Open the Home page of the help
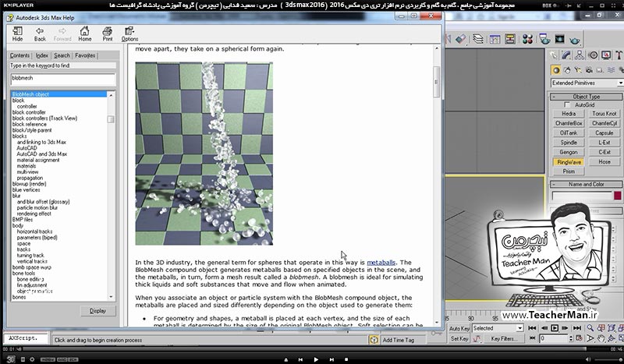 tap(85, 34)
